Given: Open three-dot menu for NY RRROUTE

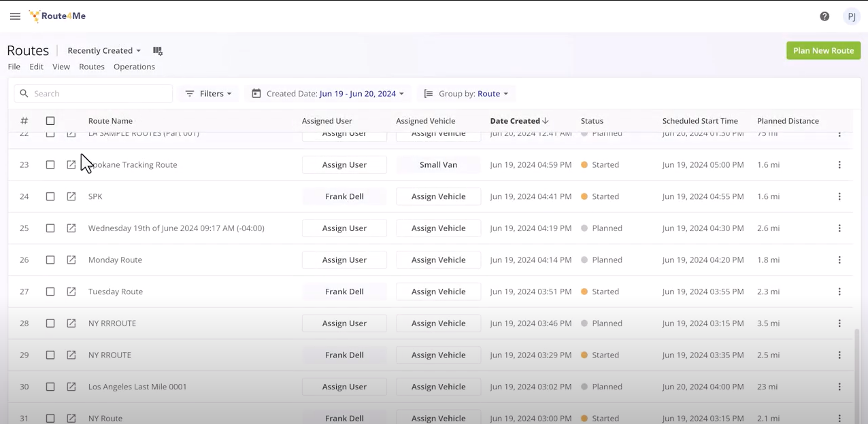Looking at the screenshot, I should point(839,323).
